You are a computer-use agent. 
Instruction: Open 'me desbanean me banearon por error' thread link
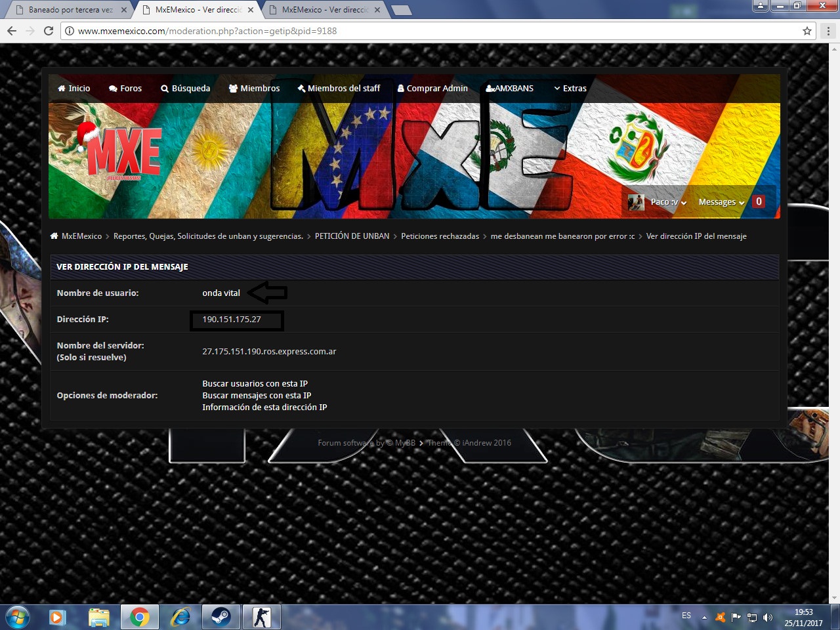coord(562,236)
